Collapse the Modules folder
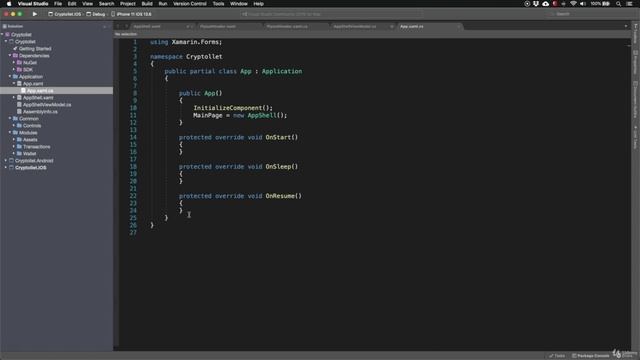 click(10, 132)
